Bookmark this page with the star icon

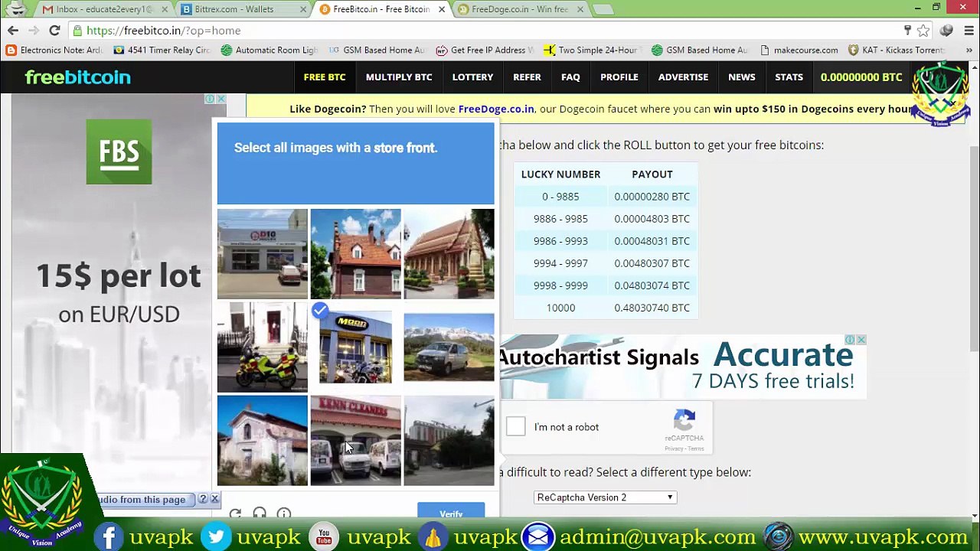coord(923,31)
